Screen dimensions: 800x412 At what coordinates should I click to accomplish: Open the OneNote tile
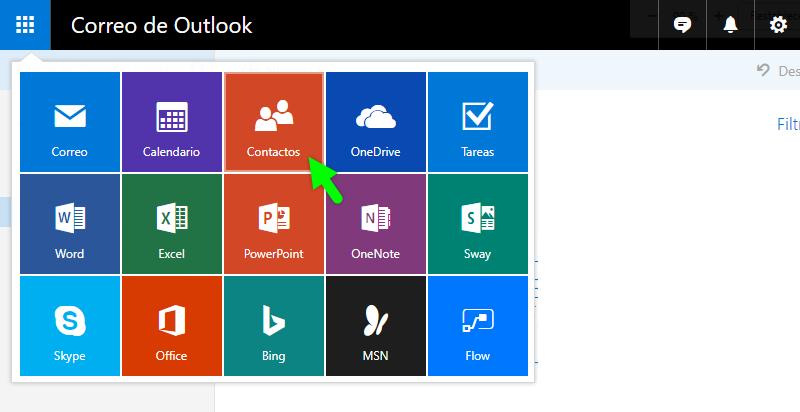376,223
